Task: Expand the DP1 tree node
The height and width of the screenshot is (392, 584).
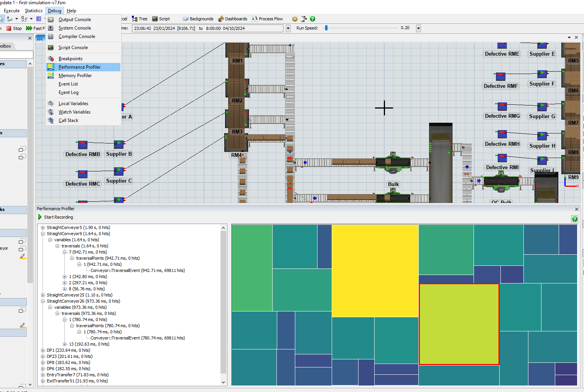Action: [43, 350]
